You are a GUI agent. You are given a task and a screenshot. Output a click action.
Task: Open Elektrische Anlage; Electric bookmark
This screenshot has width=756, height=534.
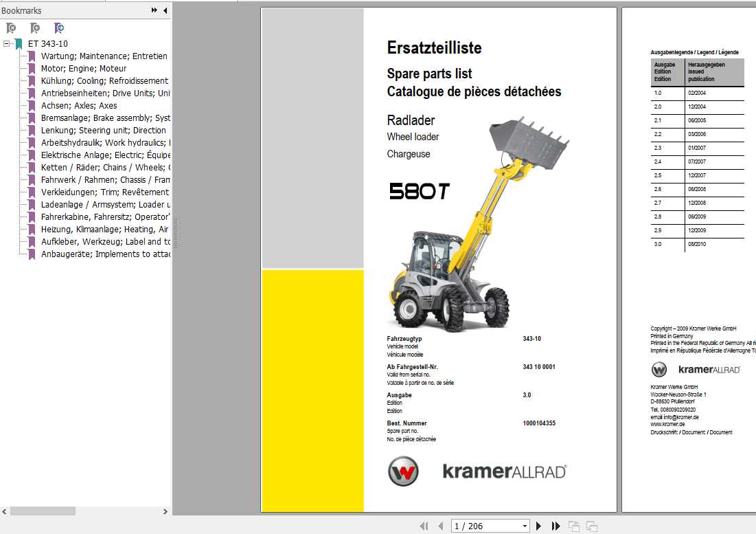106,155
